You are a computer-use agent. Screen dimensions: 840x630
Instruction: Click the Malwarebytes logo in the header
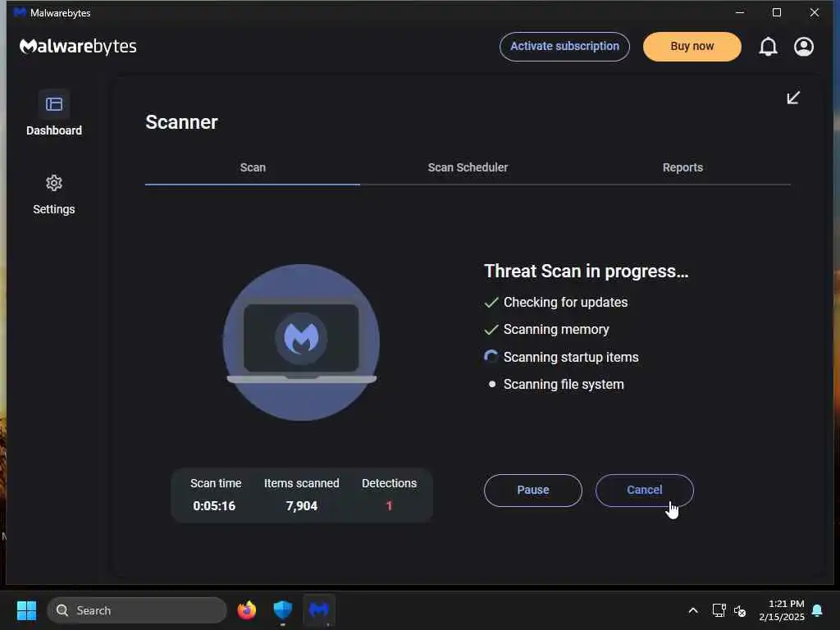pos(78,47)
